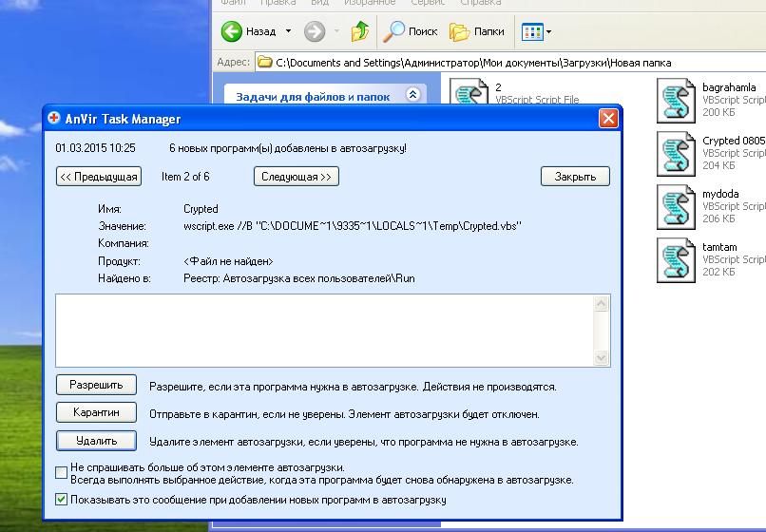Image resolution: width=766 pixels, height=532 pixels.
Task: Click the Item 2 of 6 label
Action: coord(185,177)
